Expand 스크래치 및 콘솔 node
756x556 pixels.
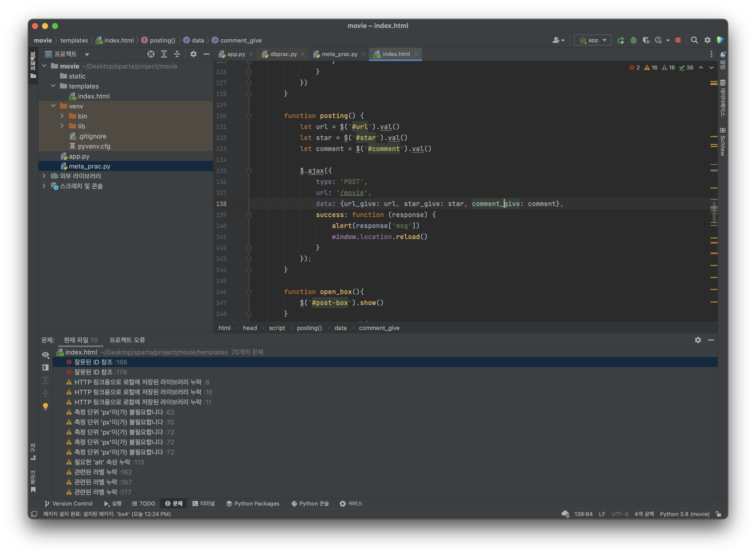pyautogui.click(x=44, y=186)
